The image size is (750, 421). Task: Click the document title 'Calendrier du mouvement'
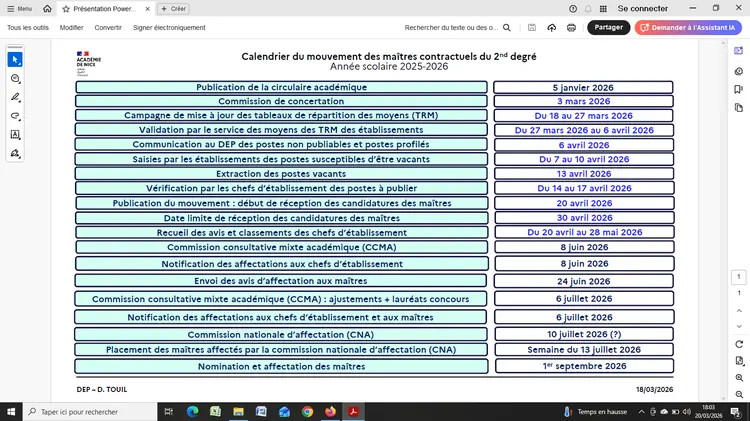[388, 56]
